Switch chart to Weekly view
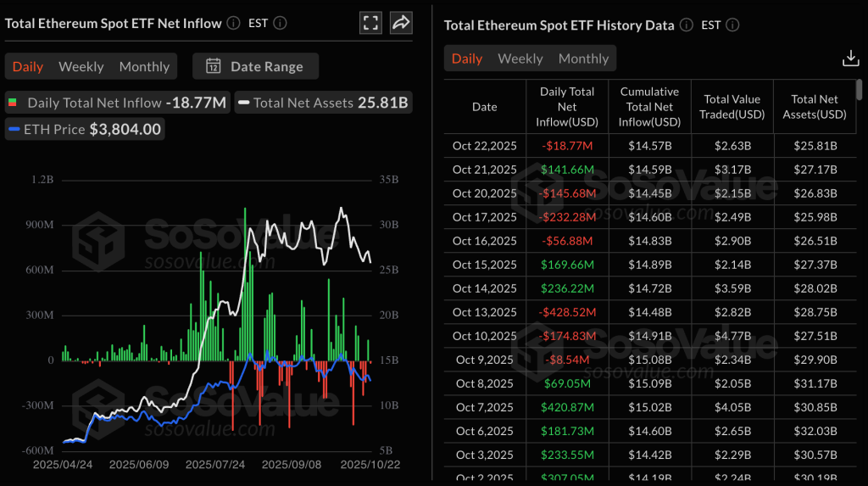Screen dimensions: 868x486 tap(81, 66)
